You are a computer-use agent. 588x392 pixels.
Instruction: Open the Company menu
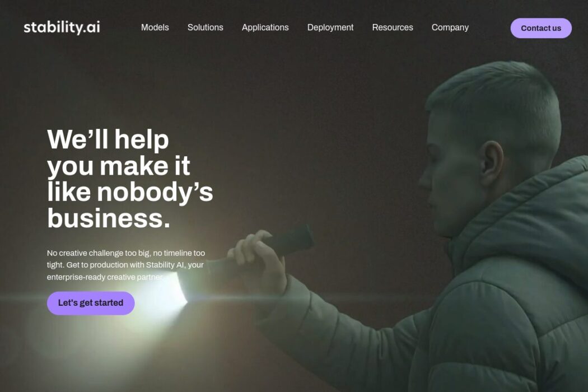click(x=450, y=28)
